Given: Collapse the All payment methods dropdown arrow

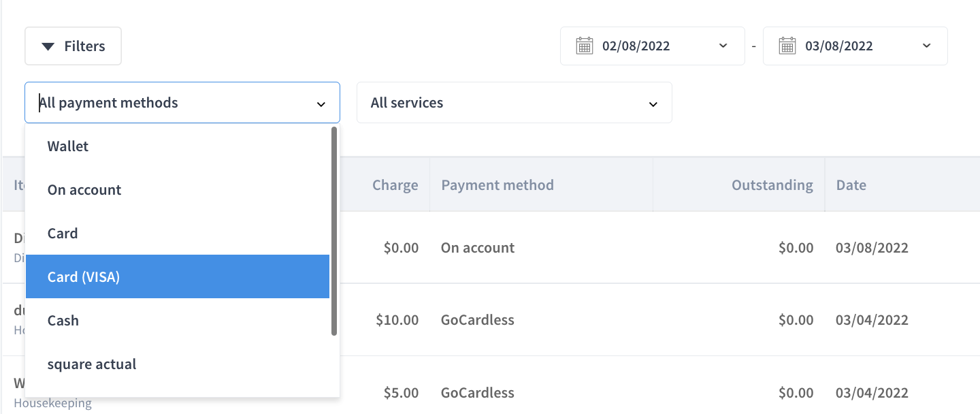Looking at the screenshot, I should pyautogui.click(x=321, y=104).
